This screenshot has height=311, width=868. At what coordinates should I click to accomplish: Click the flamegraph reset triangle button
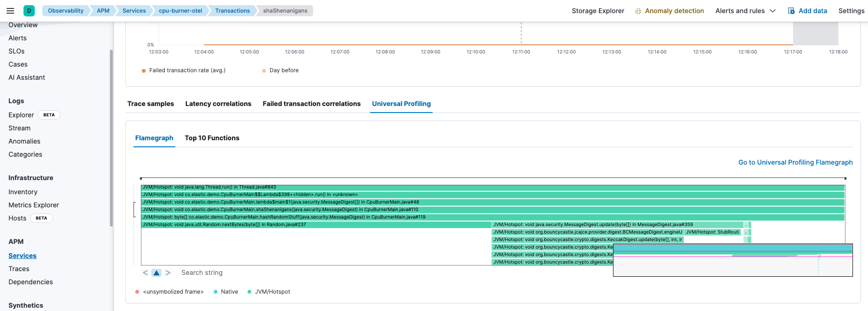(156, 273)
